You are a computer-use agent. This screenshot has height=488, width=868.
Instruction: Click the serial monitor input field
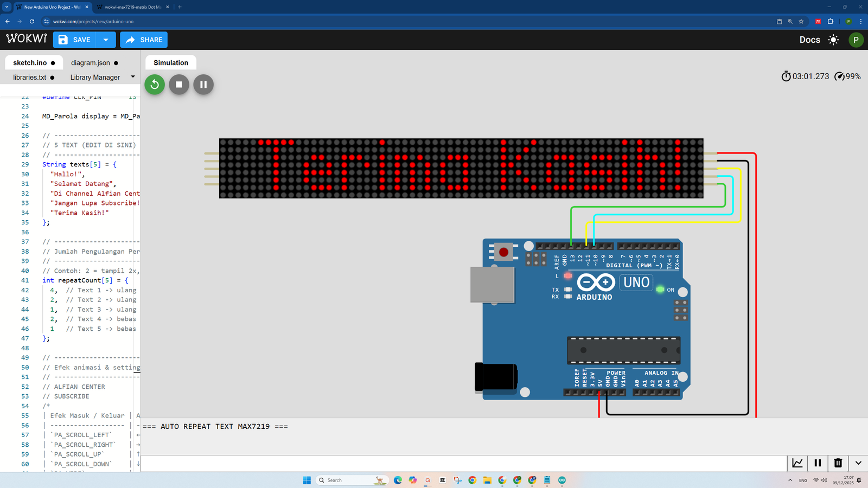pyautogui.click(x=464, y=464)
